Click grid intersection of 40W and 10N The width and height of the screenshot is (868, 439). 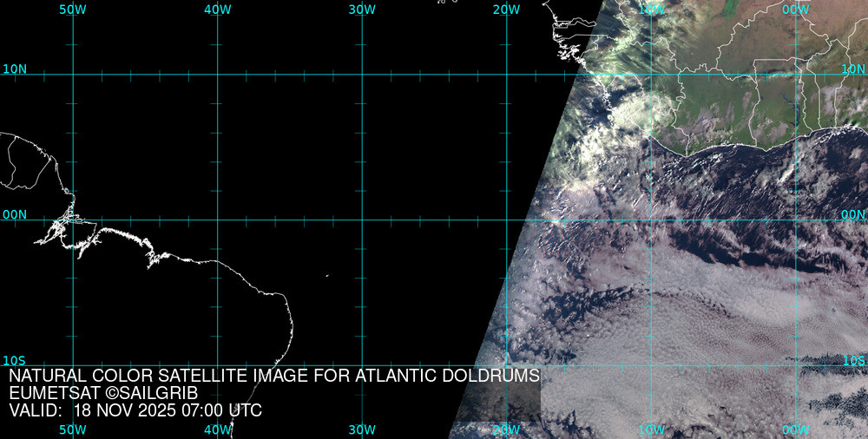tap(217, 75)
